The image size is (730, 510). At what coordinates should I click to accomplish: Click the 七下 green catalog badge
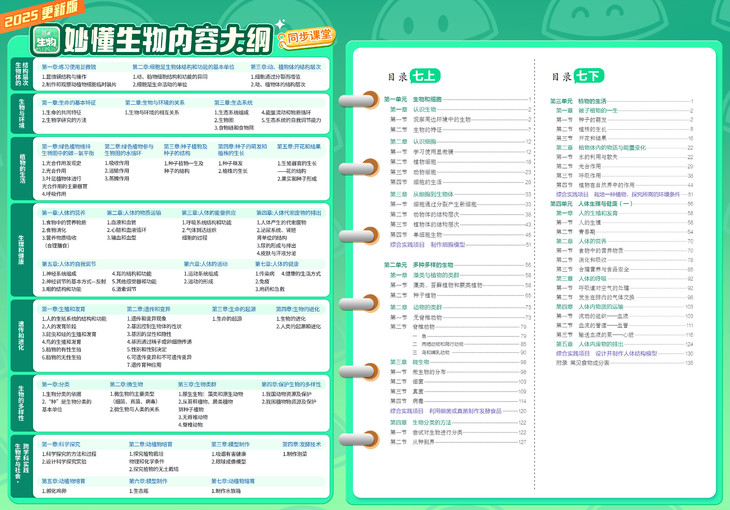click(x=588, y=76)
